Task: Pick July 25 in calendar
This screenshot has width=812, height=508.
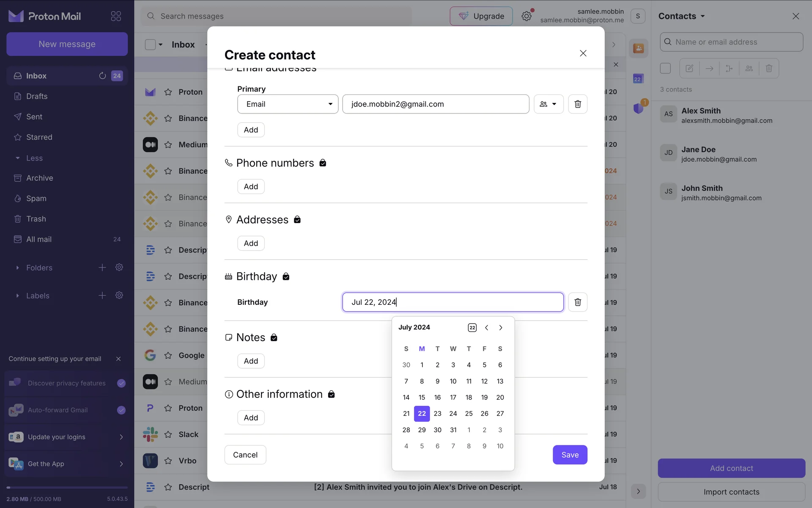Action: coord(469,414)
